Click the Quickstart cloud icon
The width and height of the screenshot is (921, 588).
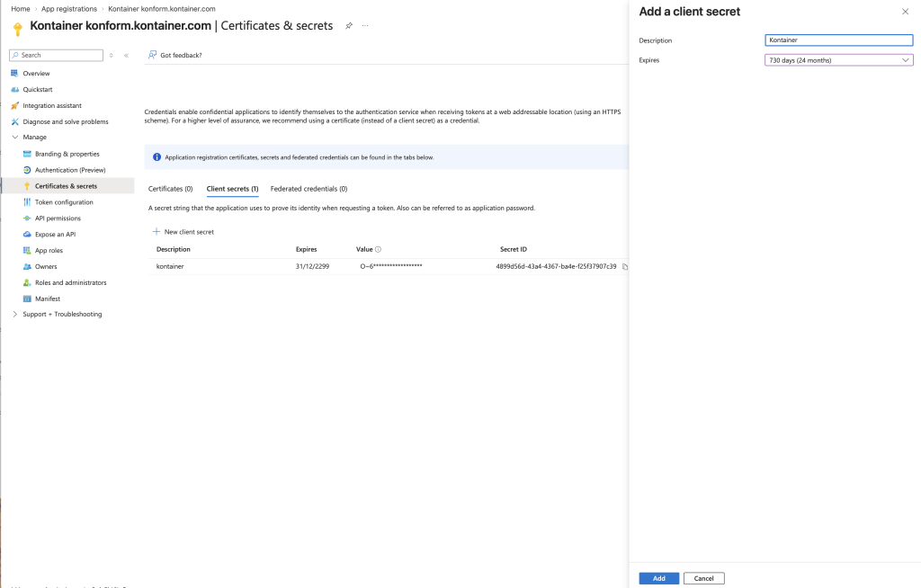coord(14,89)
